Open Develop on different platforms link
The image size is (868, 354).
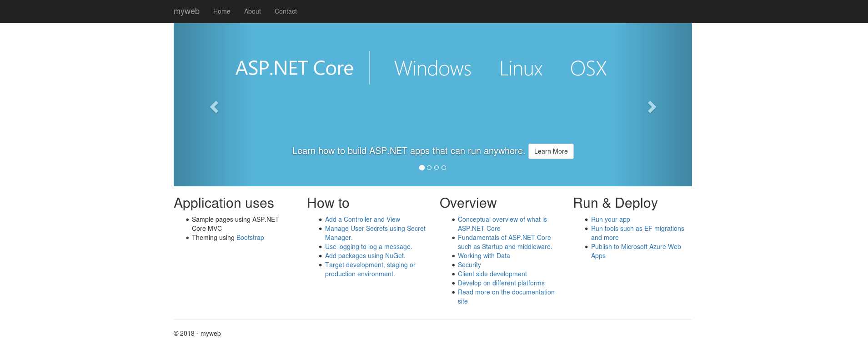(x=501, y=283)
